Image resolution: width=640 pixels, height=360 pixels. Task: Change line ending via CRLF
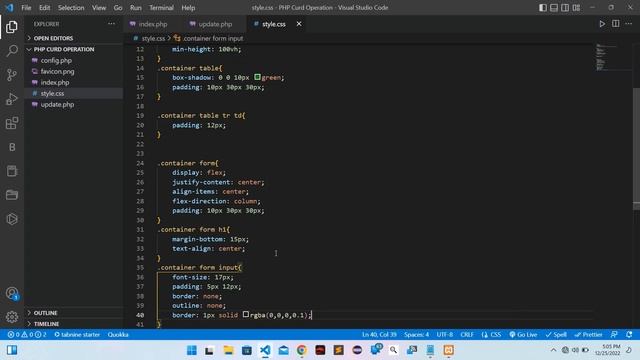[x=467, y=334]
